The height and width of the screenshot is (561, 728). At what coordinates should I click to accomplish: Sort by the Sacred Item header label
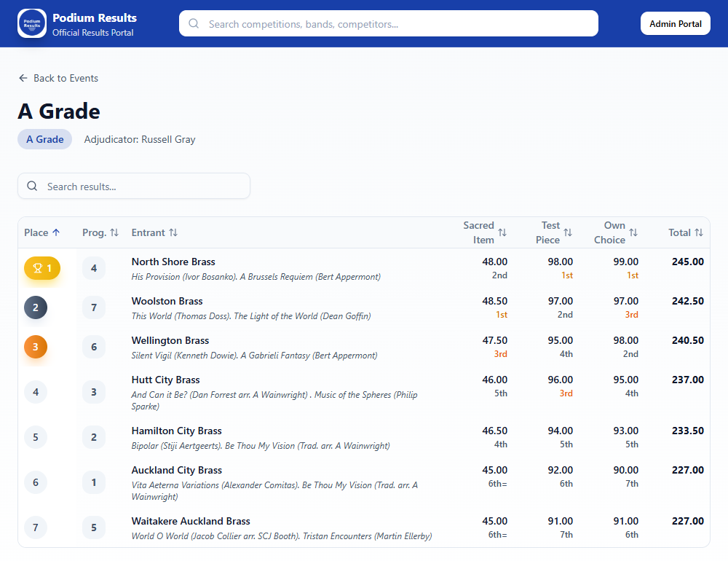(x=478, y=232)
